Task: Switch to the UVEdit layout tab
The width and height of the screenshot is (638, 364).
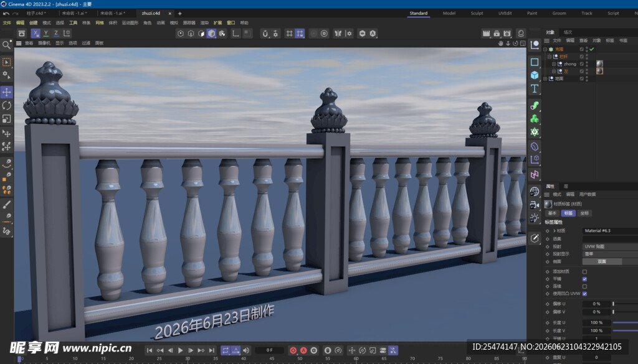Action: coord(505,13)
